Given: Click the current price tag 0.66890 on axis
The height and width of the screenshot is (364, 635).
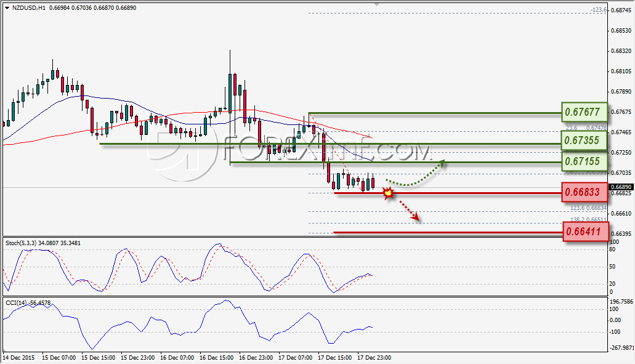Looking at the screenshot, I should (621, 187).
